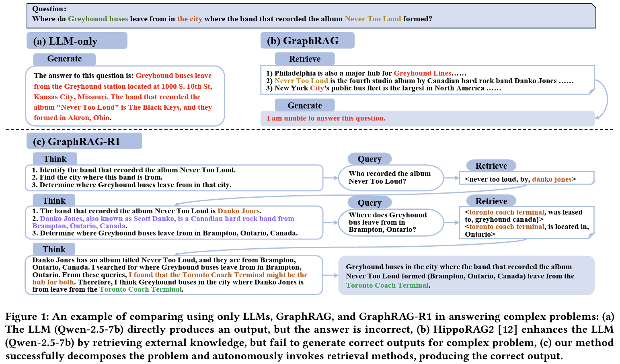Viewport: 620px width, 364px height.
Task: Click the Generate label under GraphRAG
Action: click(304, 105)
